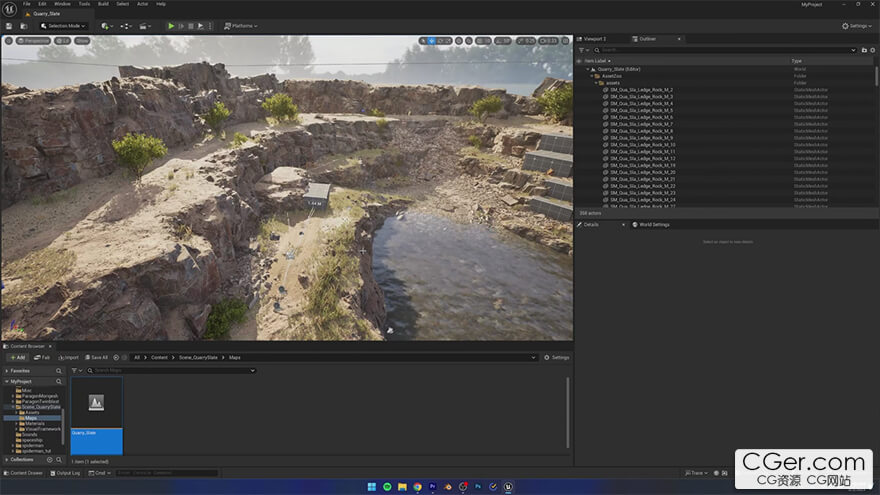This screenshot has height=495, width=880.
Task: Open the Cinematics clapperboard dropdown
Action: coord(145,26)
